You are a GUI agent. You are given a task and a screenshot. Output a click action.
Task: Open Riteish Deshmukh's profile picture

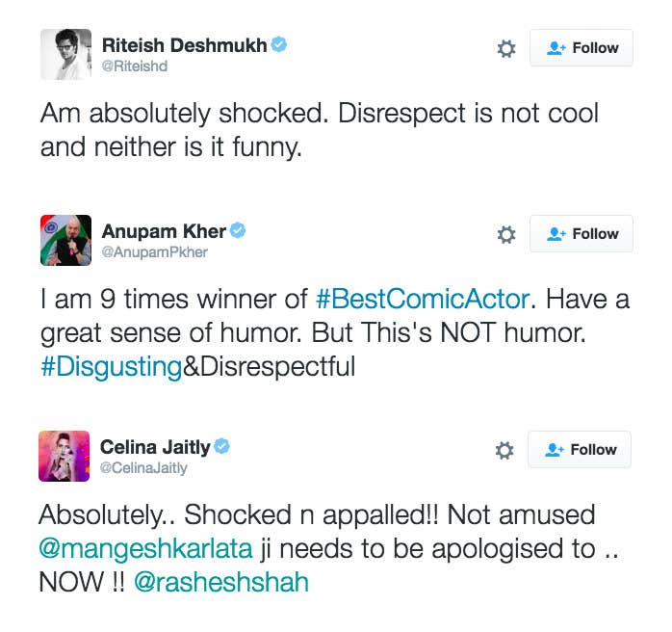pyautogui.click(x=65, y=55)
